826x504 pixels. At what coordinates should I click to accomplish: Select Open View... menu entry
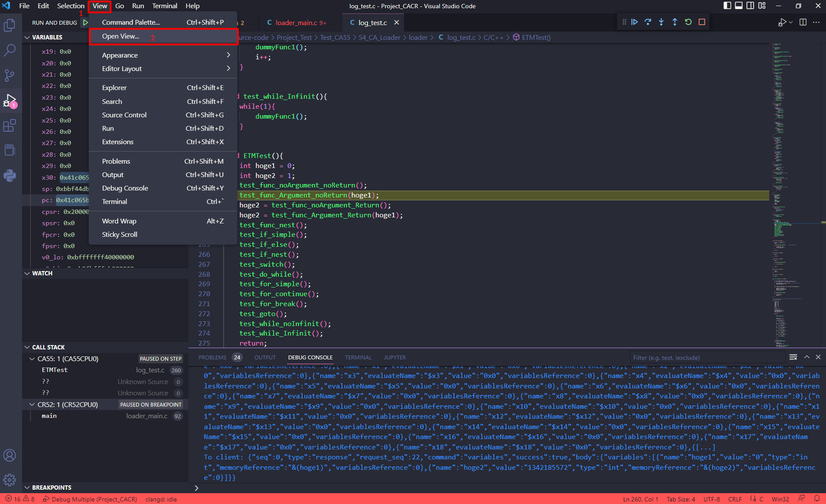120,36
